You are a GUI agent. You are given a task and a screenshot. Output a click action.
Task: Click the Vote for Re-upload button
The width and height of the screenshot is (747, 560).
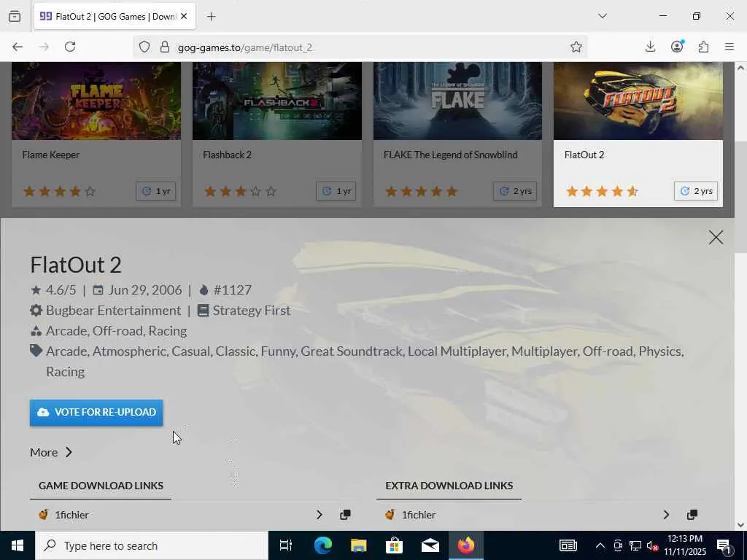[96, 413]
